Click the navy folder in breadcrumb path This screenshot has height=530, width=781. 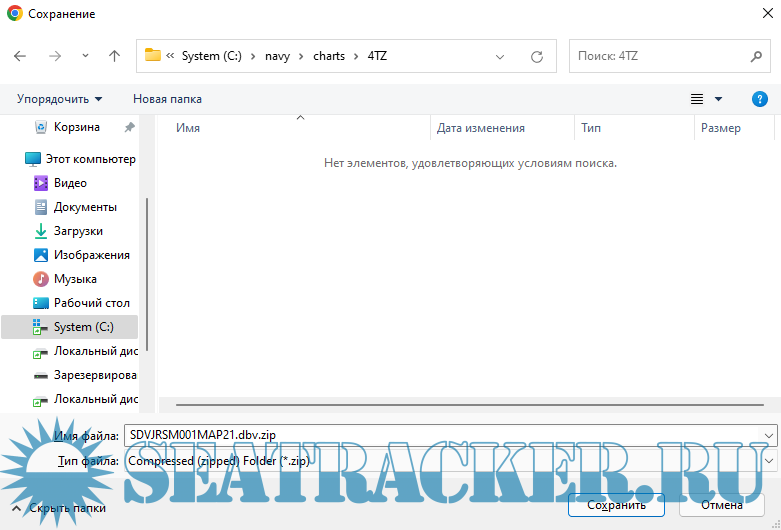tap(277, 56)
